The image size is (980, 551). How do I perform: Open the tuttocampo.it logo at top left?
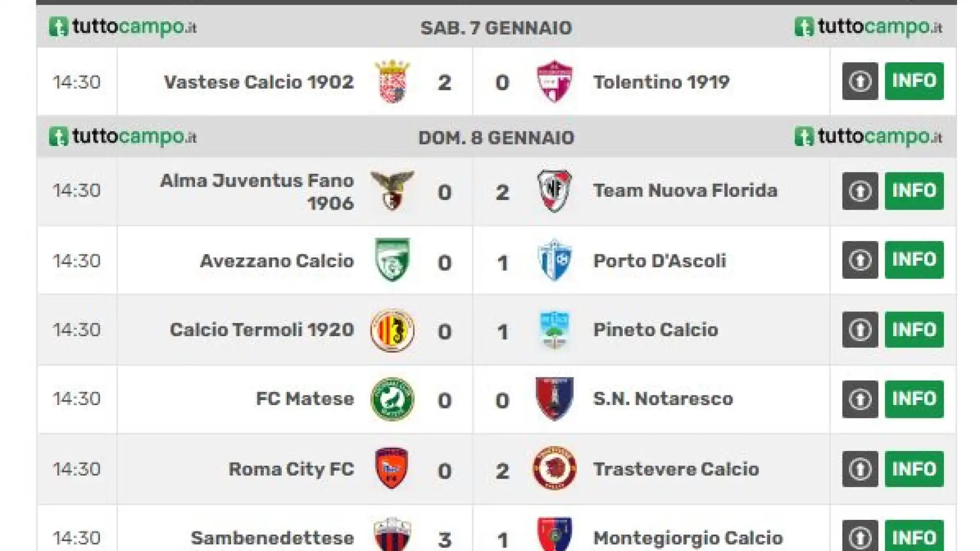pos(122,27)
